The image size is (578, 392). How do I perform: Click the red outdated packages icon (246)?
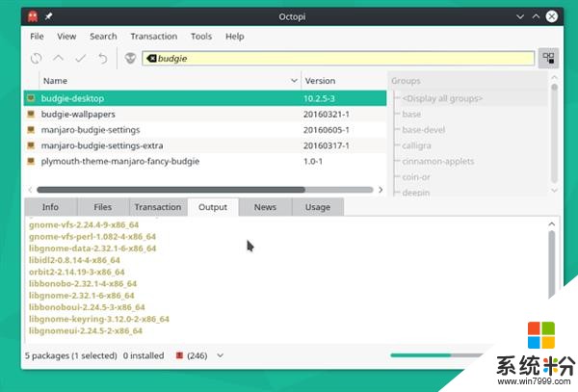(x=179, y=355)
